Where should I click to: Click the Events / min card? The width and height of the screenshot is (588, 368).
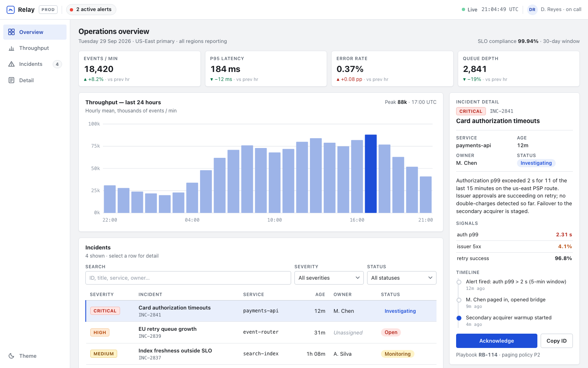(140, 69)
